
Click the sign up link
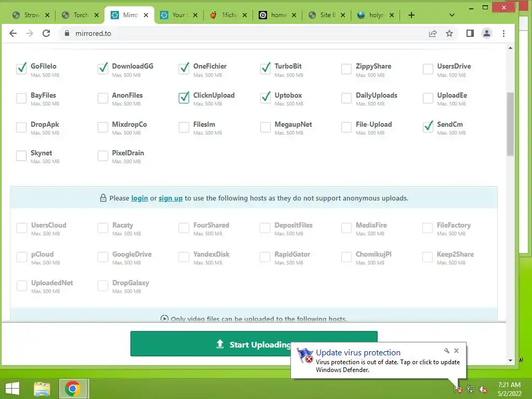[170, 198]
